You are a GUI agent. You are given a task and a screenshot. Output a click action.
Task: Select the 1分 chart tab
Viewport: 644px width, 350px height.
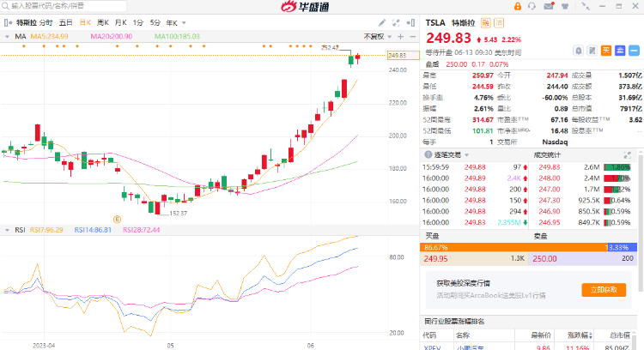(138, 22)
